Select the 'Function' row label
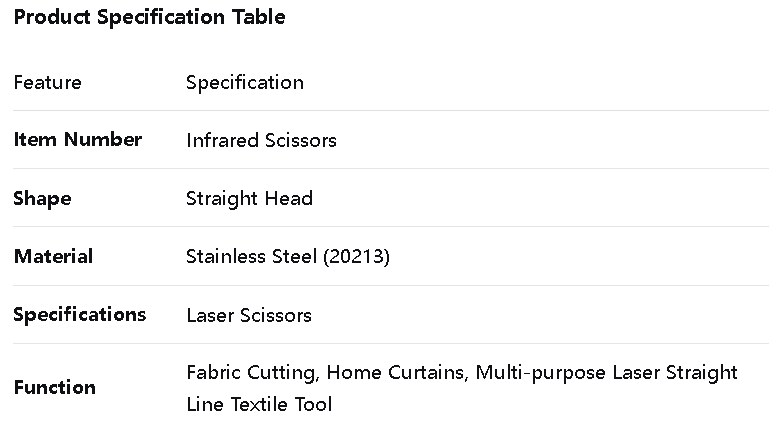769x425 pixels. (55, 388)
